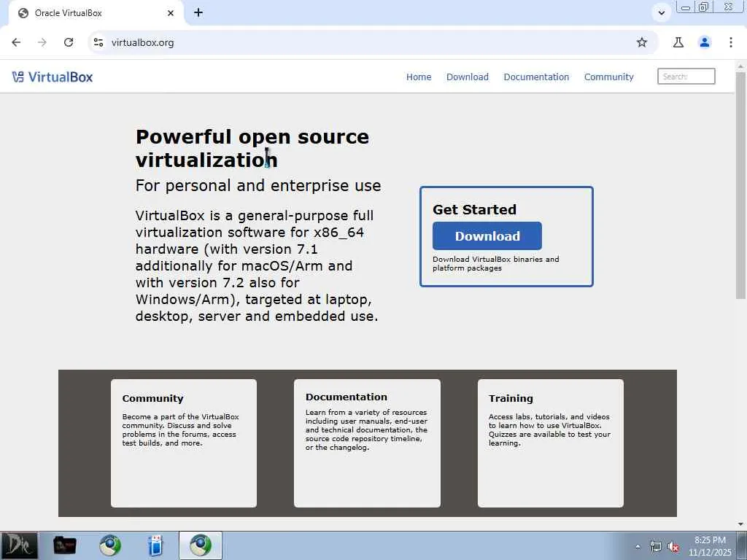
Task: Click the address bar URL virtualbox.org
Action: pos(142,42)
